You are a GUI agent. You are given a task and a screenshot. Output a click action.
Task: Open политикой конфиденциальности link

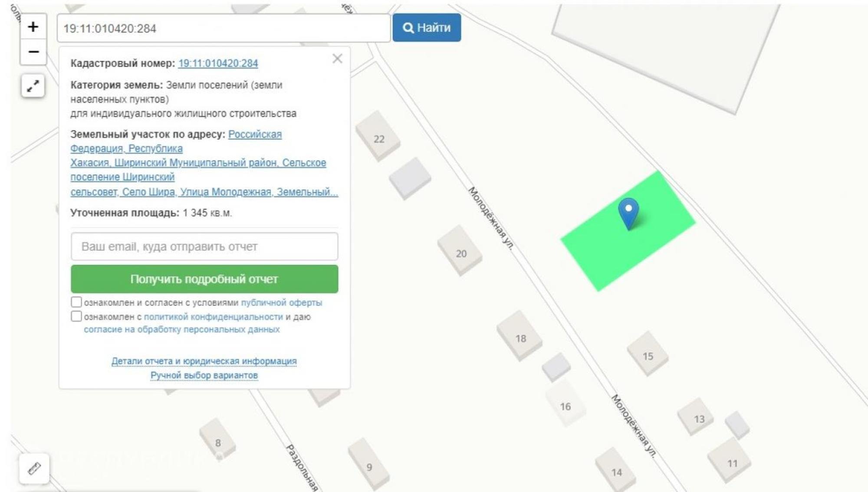click(x=213, y=317)
